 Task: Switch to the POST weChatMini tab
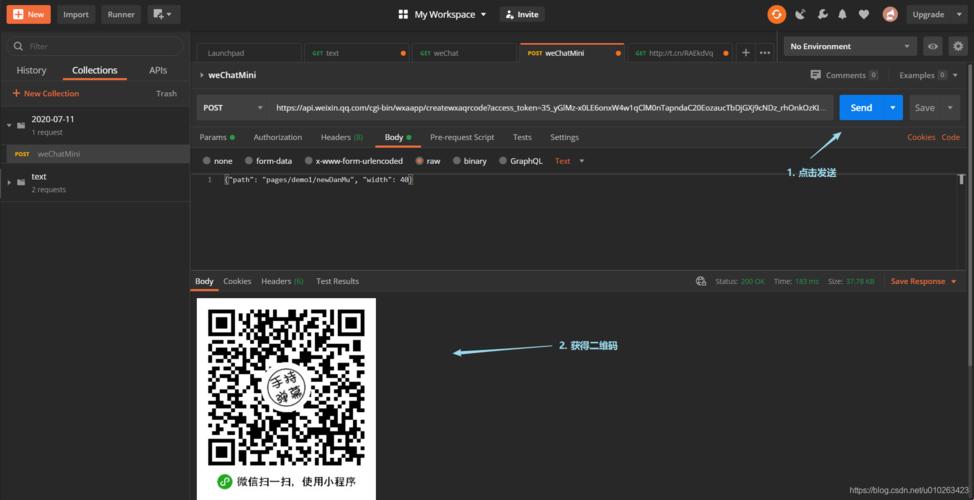tap(571, 53)
